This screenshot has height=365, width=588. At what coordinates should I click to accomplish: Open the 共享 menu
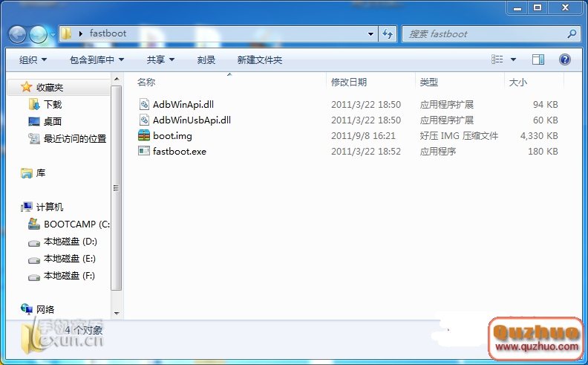pyautogui.click(x=160, y=59)
